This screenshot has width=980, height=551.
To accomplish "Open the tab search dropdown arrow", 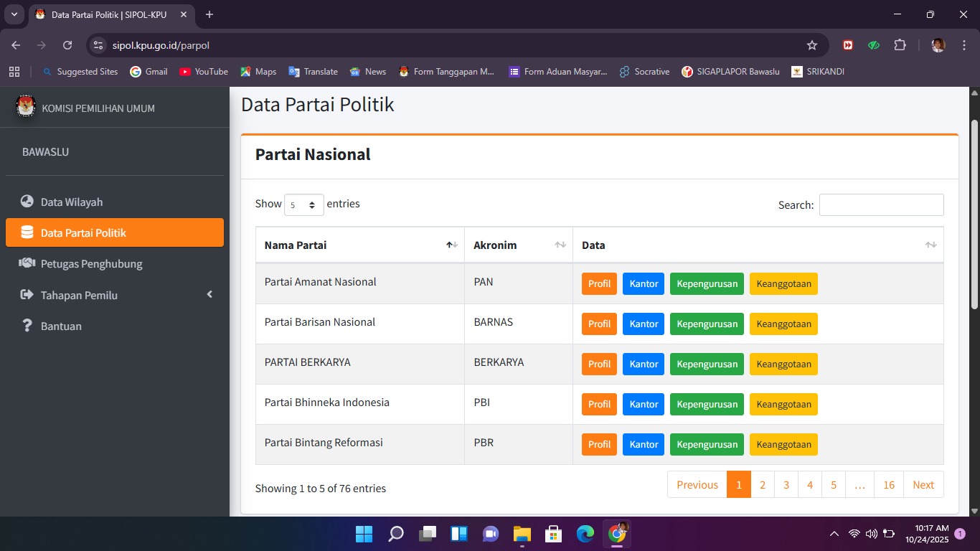I will point(14,14).
